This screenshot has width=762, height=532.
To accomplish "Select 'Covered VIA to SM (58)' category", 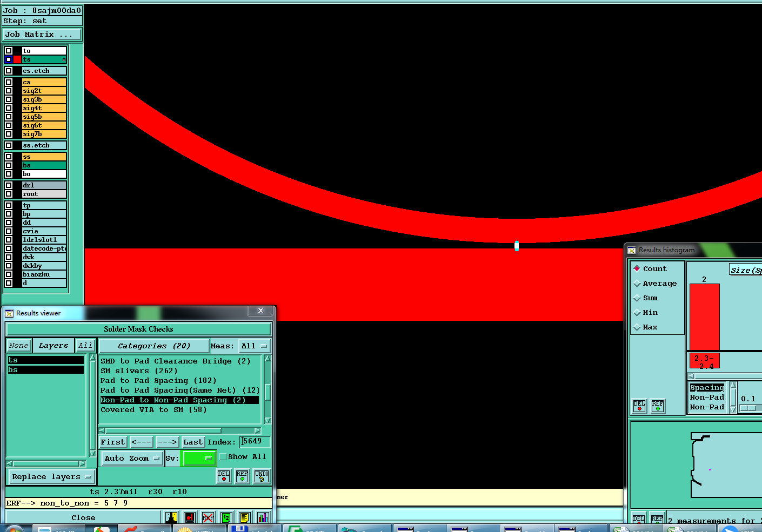I will (x=153, y=409).
